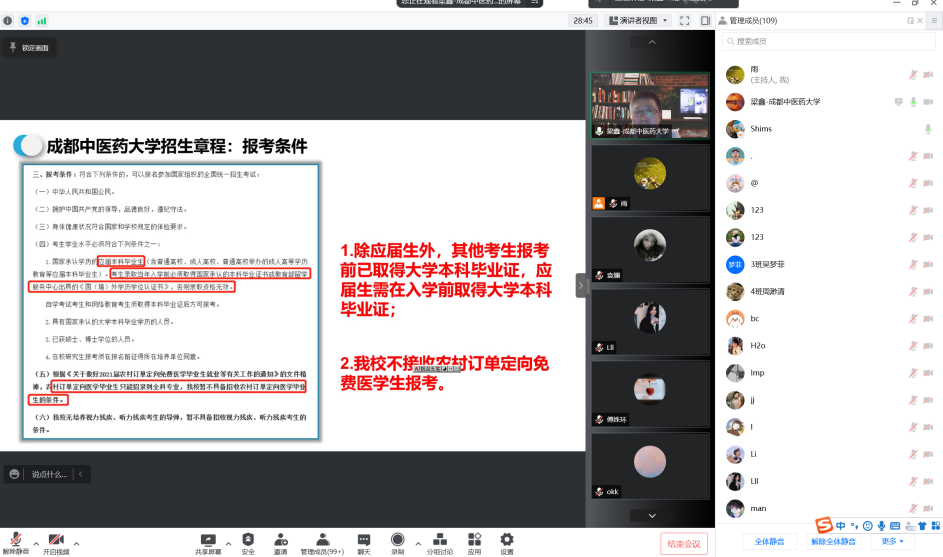Open the hamburger menu of member panel
Viewport: 943px width, 557px height.
934,20
